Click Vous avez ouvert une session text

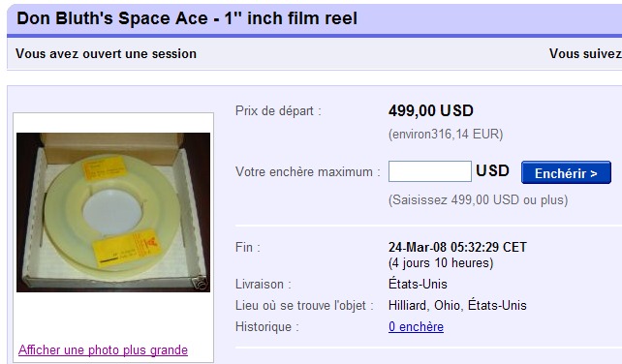(106, 53)
